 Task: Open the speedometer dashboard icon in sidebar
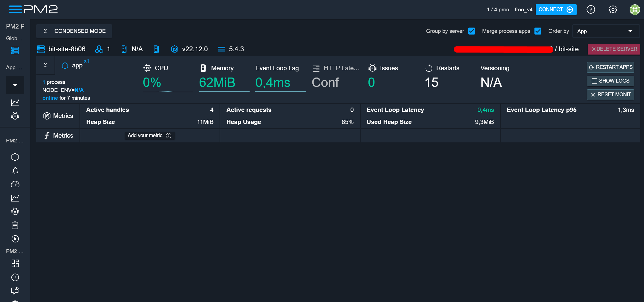click(15, 184)
